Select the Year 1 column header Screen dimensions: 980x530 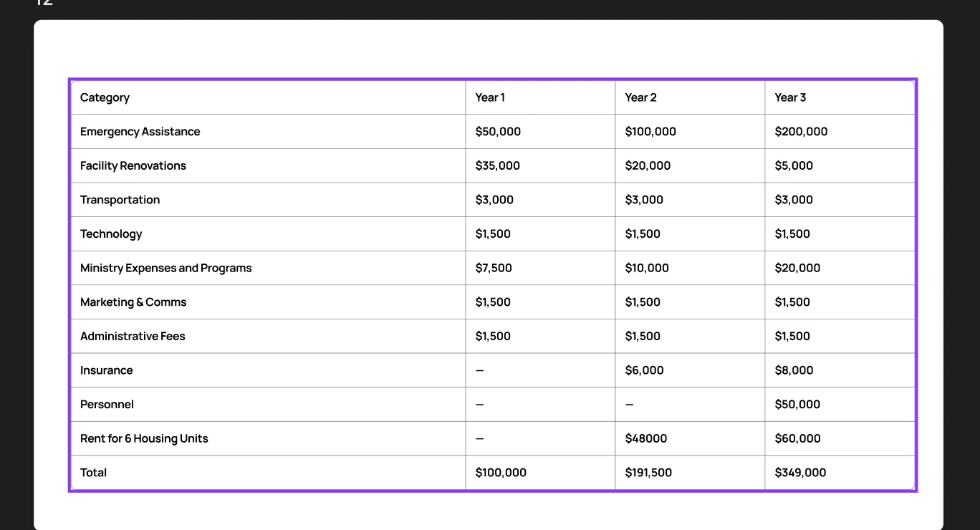coord(540,97)
